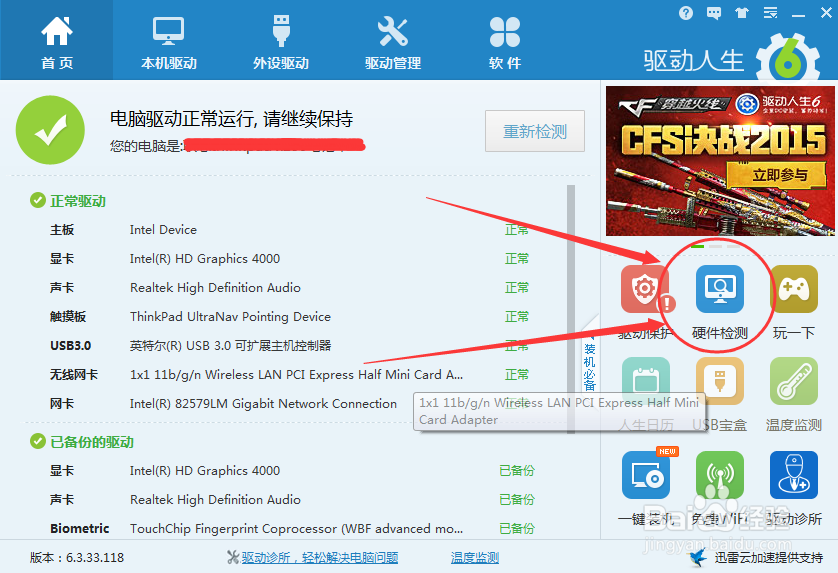Click the 正常 status for 触摸板
The width and height of the screenshot is (838, 573).
point(516,316)
